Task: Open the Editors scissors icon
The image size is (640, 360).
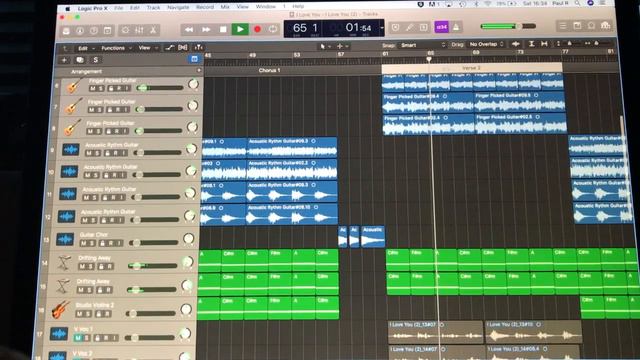Action: (x=153, y=30)
